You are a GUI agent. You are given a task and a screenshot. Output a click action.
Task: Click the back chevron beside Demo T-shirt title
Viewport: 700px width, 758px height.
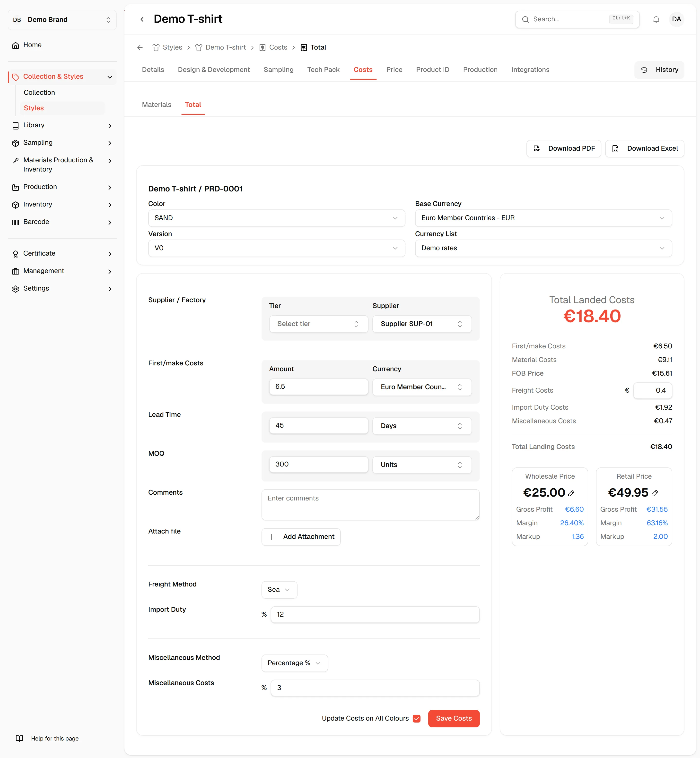click(142, 19)
